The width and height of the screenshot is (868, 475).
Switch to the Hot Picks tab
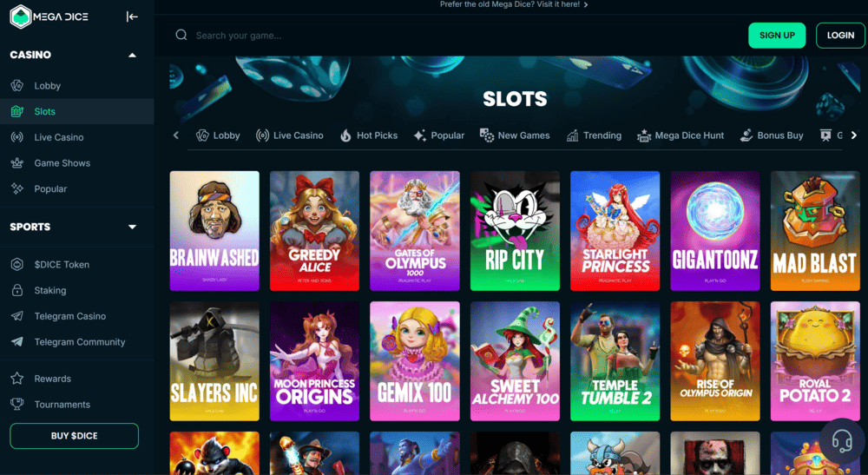tap(369, 135)
